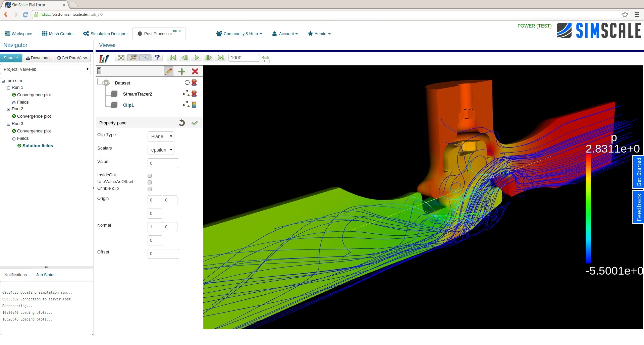Click the red X to delete selected filter

point(195,71)
